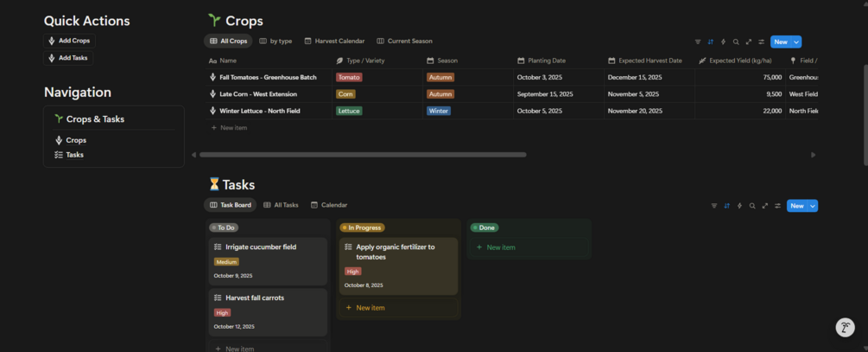Open view settings sliders icon for Crops
The image size is (868, 352).
[x=761, y=42]
